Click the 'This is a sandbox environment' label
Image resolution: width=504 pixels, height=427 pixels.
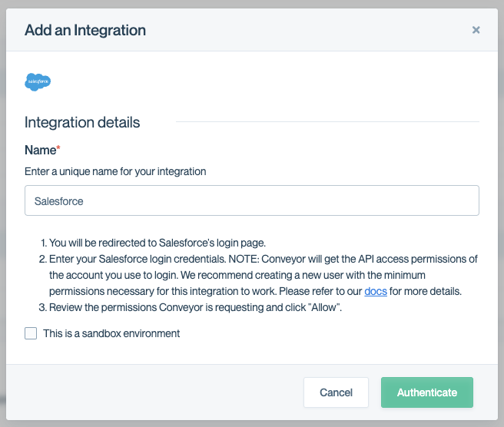tap(111, 333)
